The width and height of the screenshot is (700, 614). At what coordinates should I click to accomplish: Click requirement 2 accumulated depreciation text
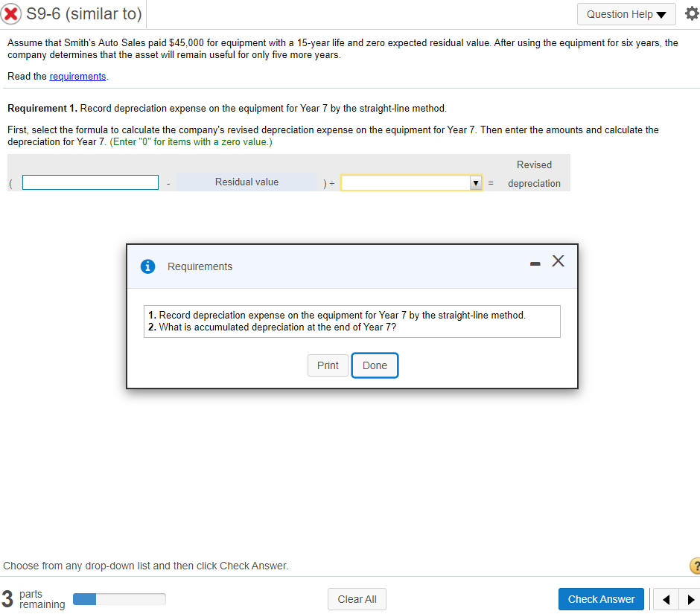point(272,327)
